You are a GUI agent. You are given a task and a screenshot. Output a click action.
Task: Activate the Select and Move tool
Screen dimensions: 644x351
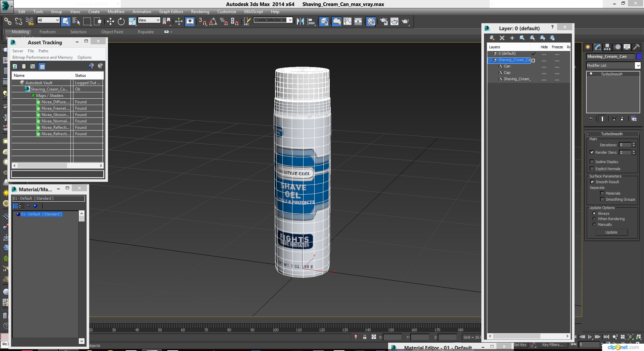coord(110,21)
